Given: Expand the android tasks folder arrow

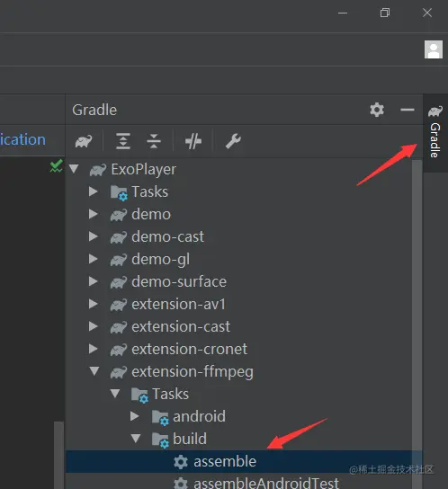Looking at the screenshot, I should click(135, 416).
